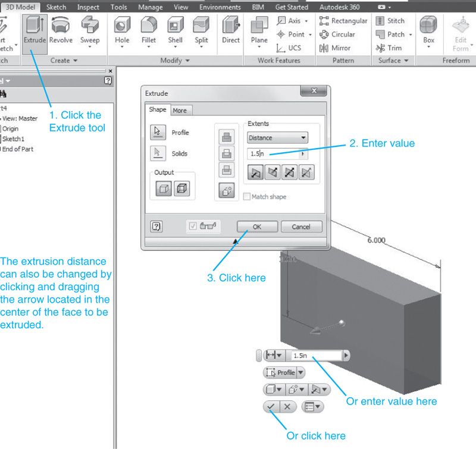This screenshot has width=476, height=449.
Task: Expand the Create panel dropdown
Action: pyautogui.click(x=76, y=61)
